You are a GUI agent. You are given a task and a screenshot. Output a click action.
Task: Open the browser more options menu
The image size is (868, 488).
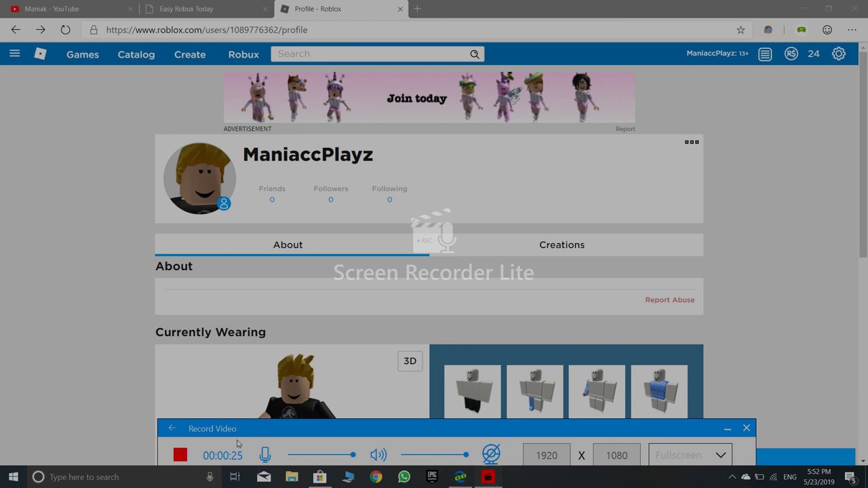[x=852, y=30]
